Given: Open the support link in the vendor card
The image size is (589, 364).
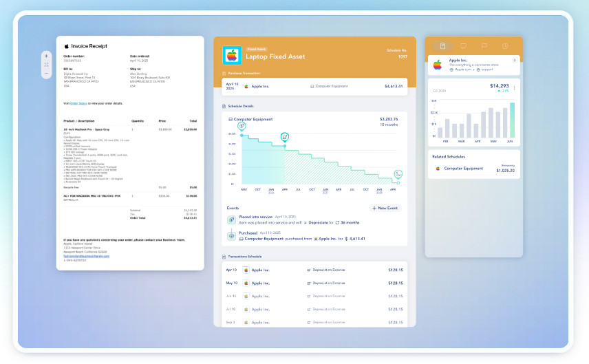Looking at the screenshot, I should point(484,70).
